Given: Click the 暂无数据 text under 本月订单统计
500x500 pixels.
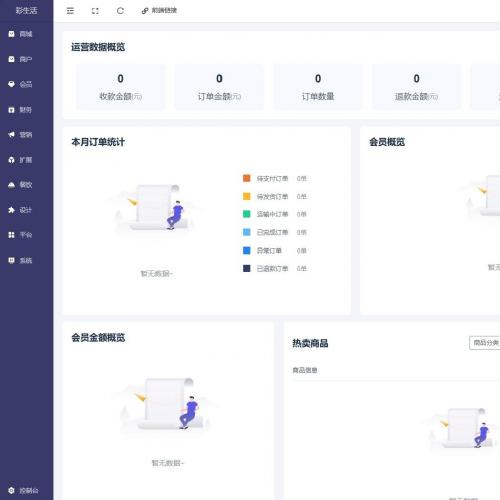Looking at the screenshot, I should (157, 274).
